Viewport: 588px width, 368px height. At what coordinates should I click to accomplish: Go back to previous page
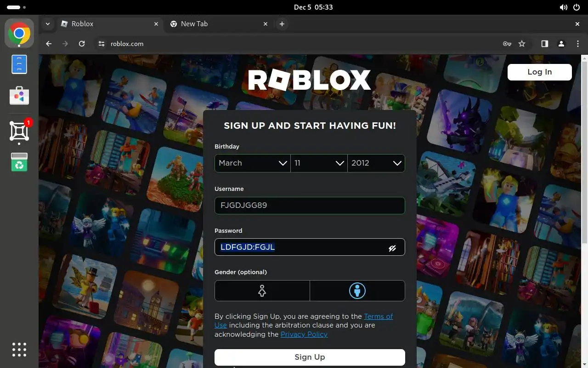49,44
